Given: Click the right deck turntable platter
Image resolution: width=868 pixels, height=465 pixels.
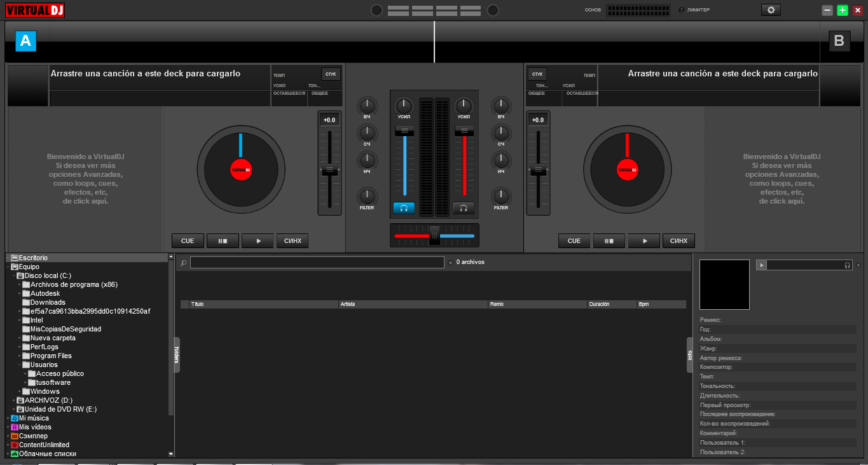Looking at the screenshot, I should pos(627,169).
